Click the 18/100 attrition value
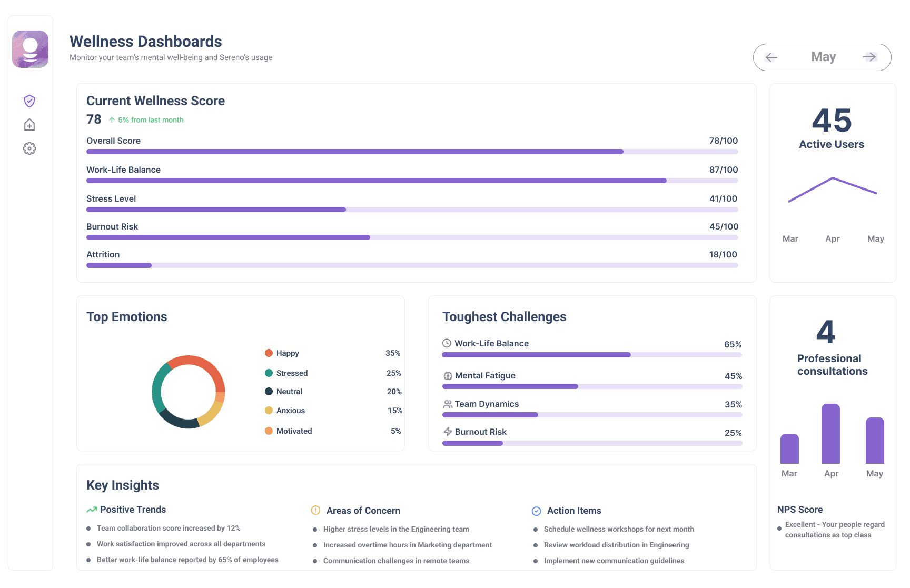The height and width of the screenshot is (588, 910). 724,254
